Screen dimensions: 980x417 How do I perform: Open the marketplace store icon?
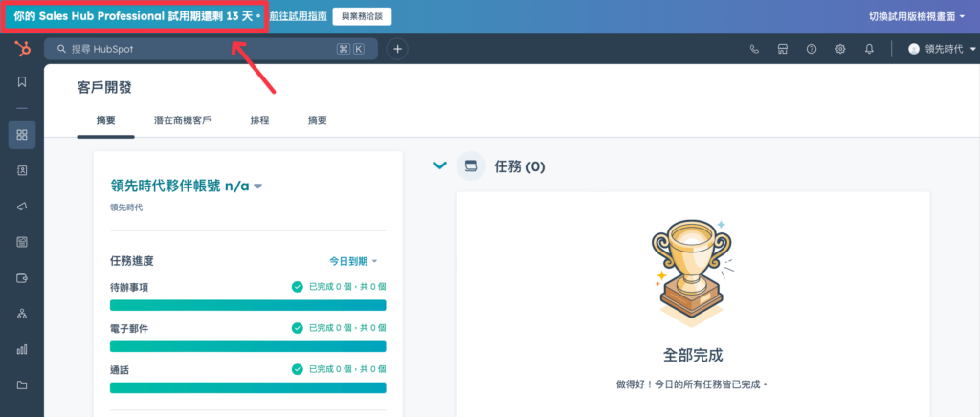pos(783,50)
